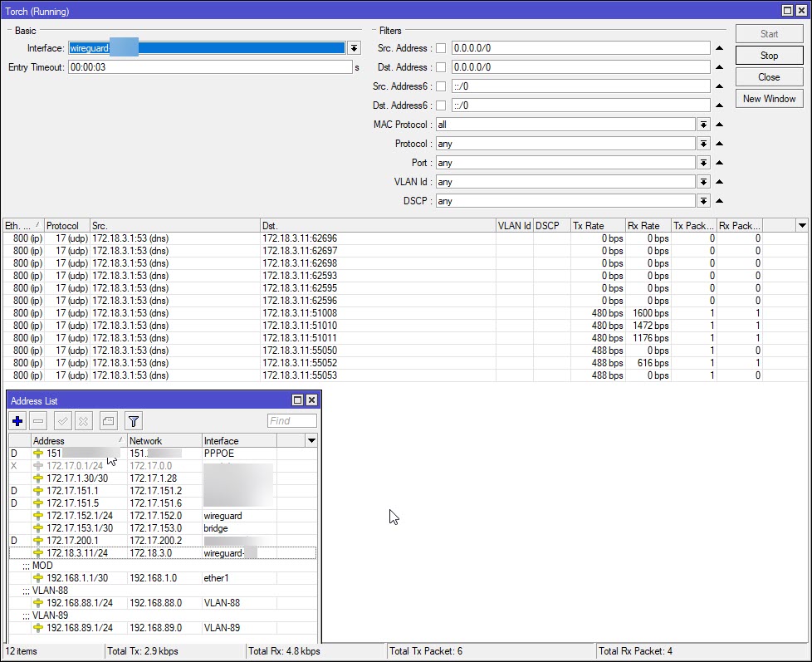Open the DSCP dropdown
812x662 pixels.
703,201
